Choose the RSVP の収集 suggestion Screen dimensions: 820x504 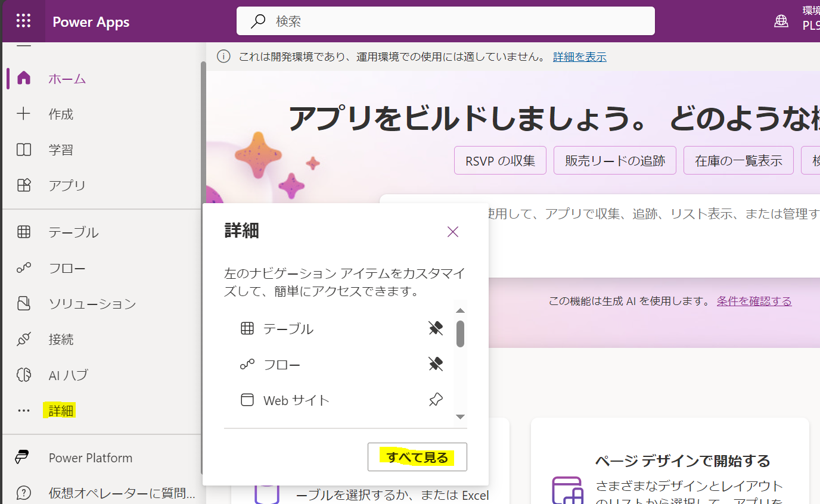tap(500, 160)
